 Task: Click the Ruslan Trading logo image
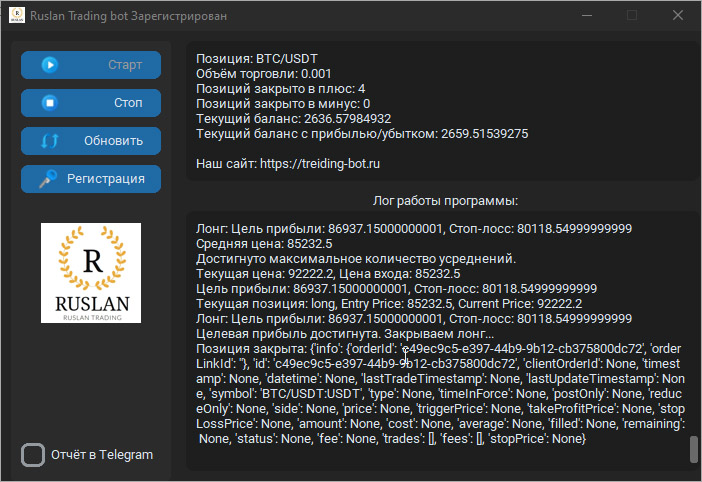pyautogui.click(x=91, y=273)
